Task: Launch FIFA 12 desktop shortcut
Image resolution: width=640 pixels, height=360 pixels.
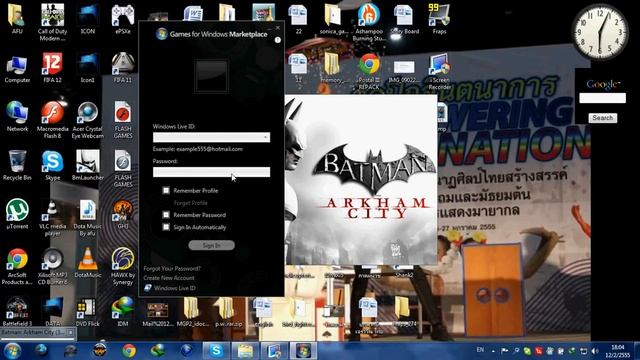Action: pyautogui.click(x=52, y=68)
